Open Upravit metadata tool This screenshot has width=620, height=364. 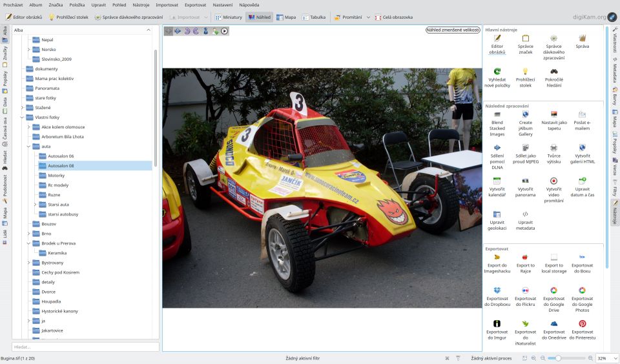click(x=525, y=221)
